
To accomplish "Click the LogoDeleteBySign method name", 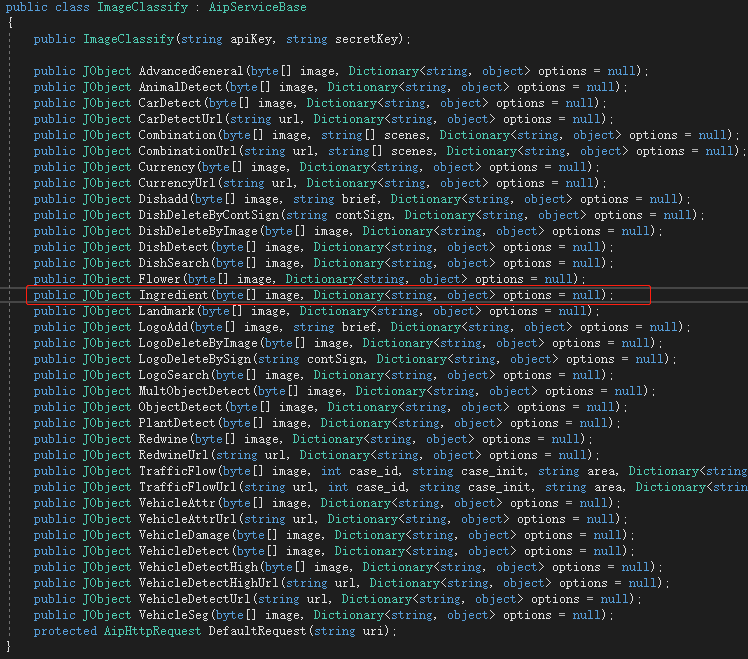I will point(195,359).
